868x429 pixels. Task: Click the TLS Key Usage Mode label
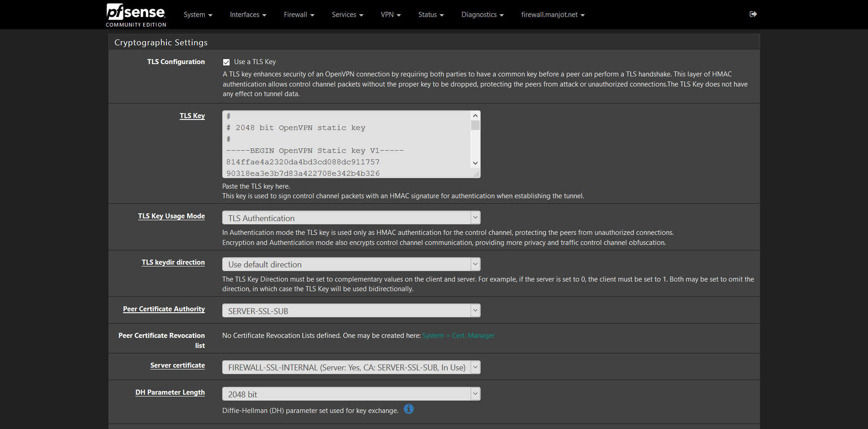(x=171, y=216)
